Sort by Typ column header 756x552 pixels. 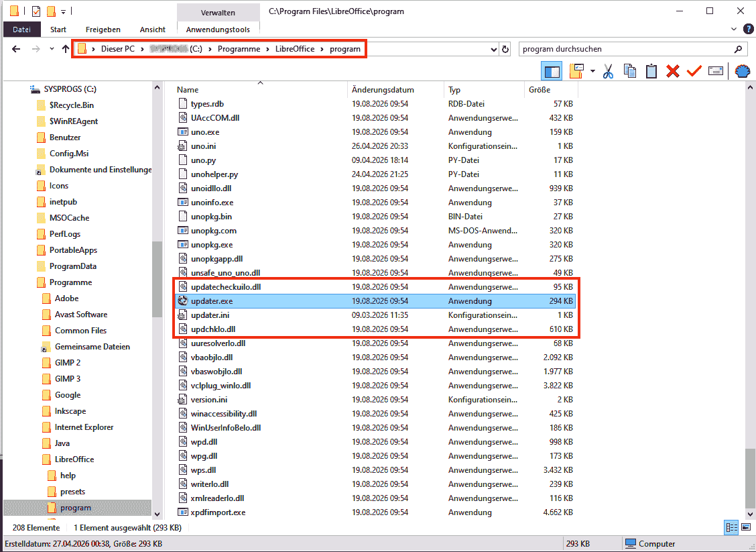[454, 90]
